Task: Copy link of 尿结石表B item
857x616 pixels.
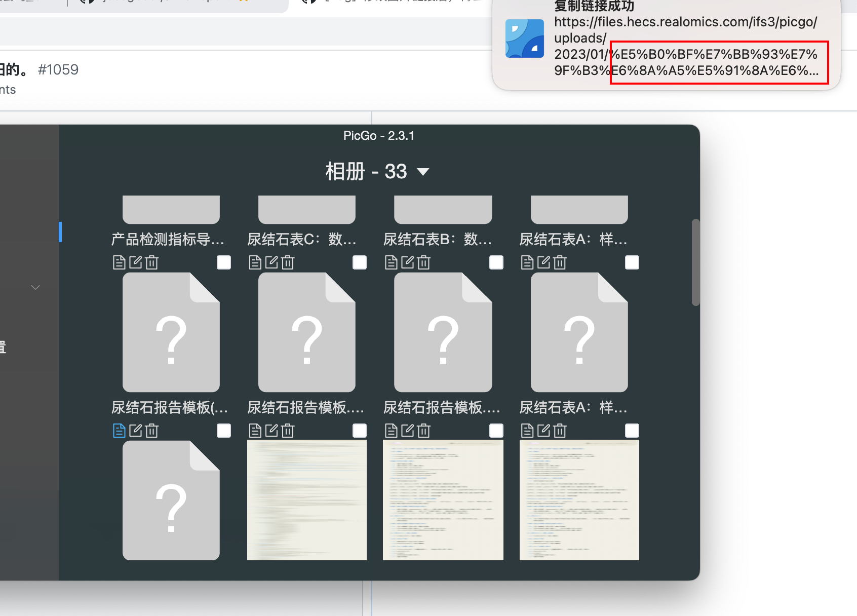Action: [x=391, y=262]
